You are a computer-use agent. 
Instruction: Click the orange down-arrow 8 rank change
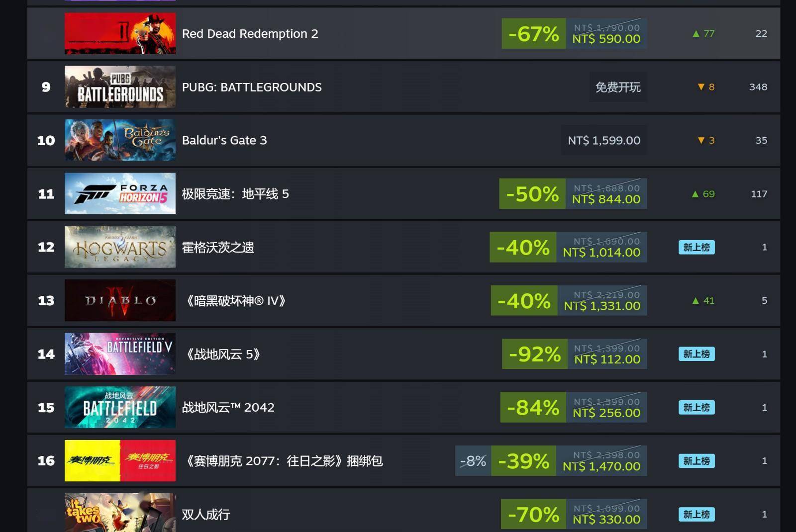pos(706,87)
